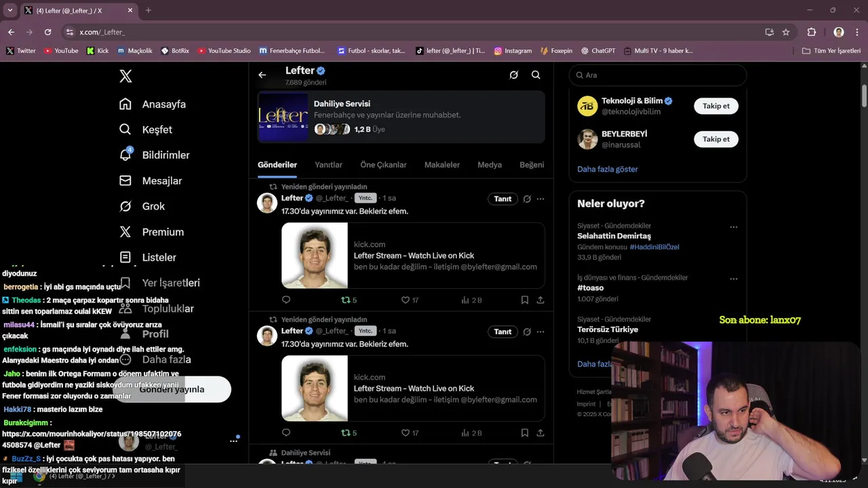Click the Ara search field
The image size is (868, 488).
(x=658, y=75)
